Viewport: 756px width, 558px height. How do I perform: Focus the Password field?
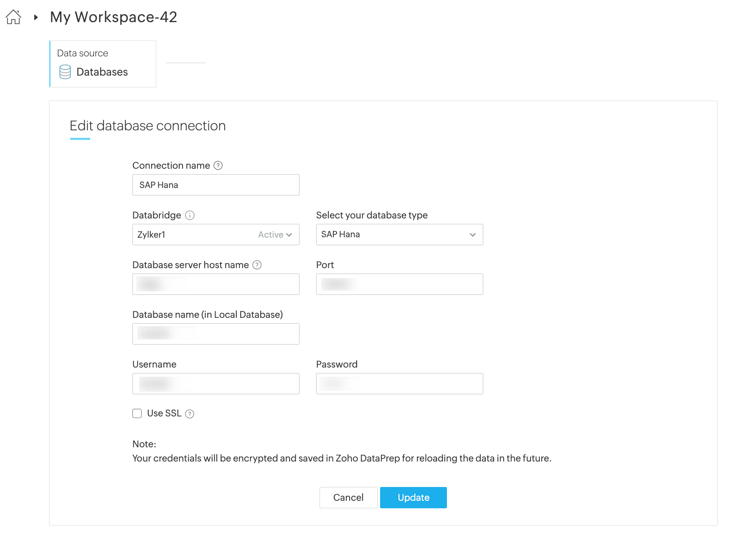399,384
